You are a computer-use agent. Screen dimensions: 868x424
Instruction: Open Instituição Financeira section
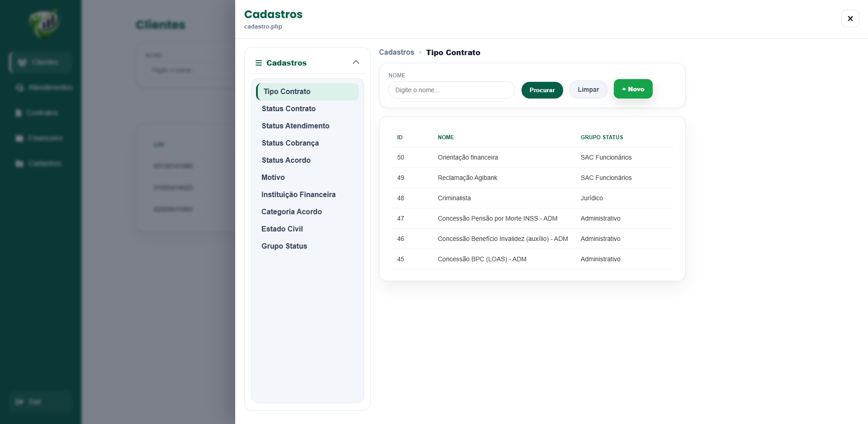pos(298,194)
